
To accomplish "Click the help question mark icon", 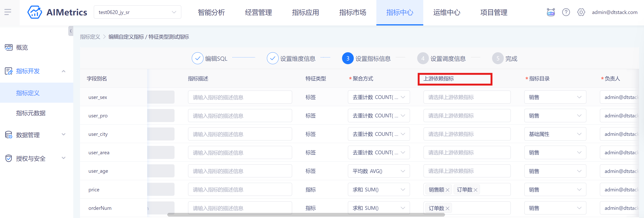I will [566, 12].
